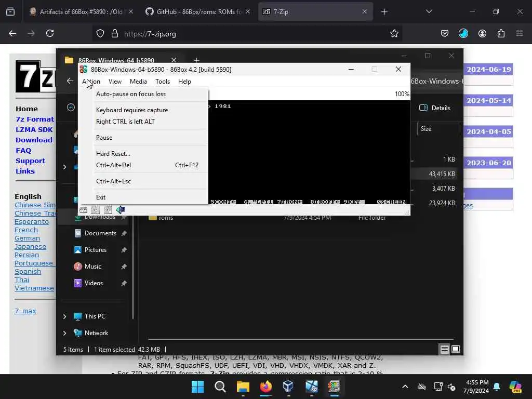The width and height of the screenshot is (532, 399).
Task: Open the Download link on 7-zip site
Action: coord(34,140)
